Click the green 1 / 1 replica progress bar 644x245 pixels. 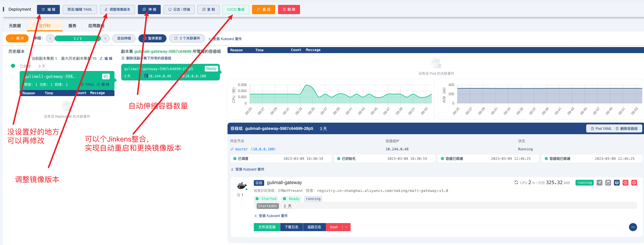coord(77,38)
